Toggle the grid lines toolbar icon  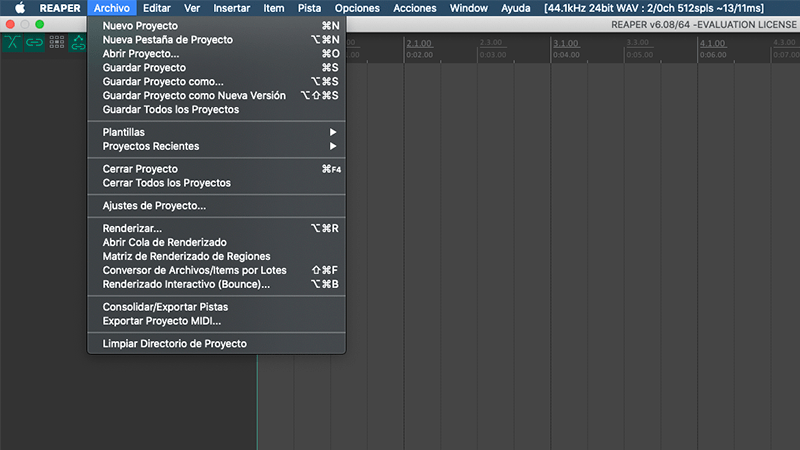click(56, 42)
